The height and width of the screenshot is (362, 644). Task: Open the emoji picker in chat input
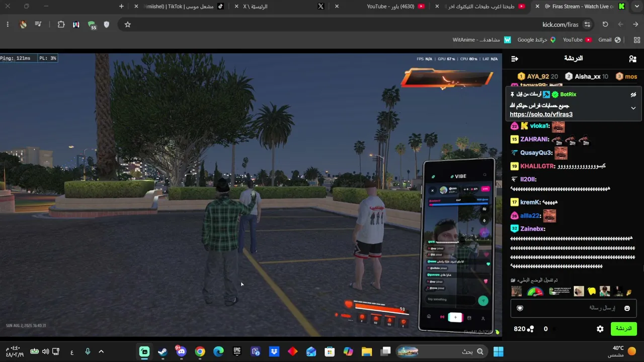coord(627,308)
